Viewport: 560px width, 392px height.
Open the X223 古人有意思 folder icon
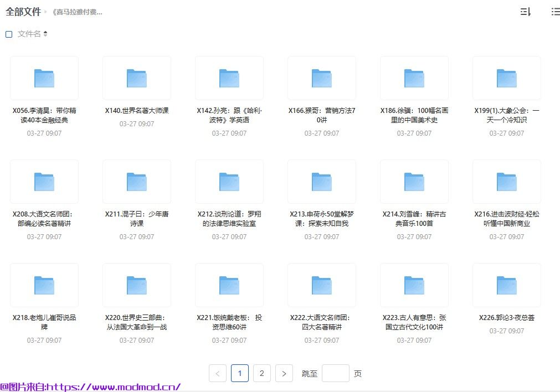(x=414, y=285)
